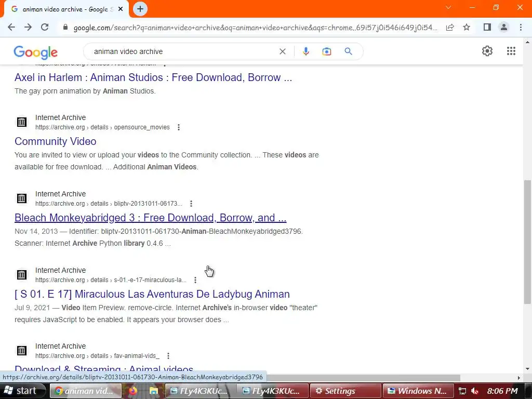The image size is (532, 399).
Task: Open the Community Video result
Action: click(x=55, y=141)
